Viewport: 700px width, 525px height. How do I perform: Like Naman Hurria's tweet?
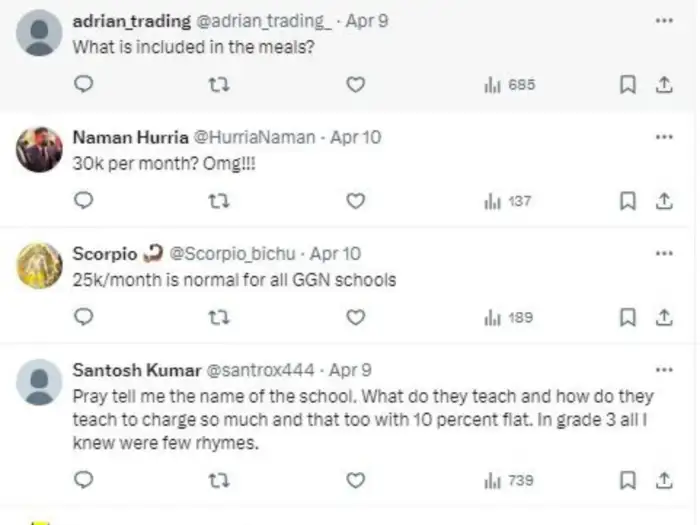coord(355,201)
